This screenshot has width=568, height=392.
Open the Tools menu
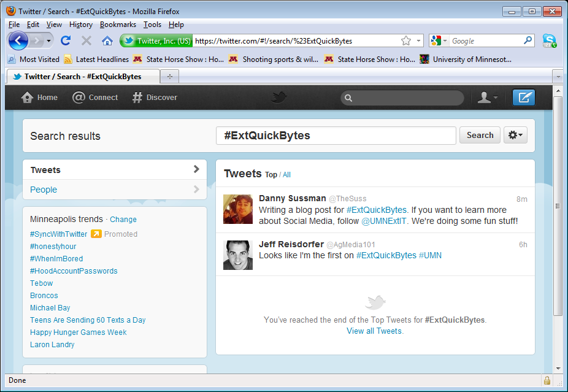(152, 25)
